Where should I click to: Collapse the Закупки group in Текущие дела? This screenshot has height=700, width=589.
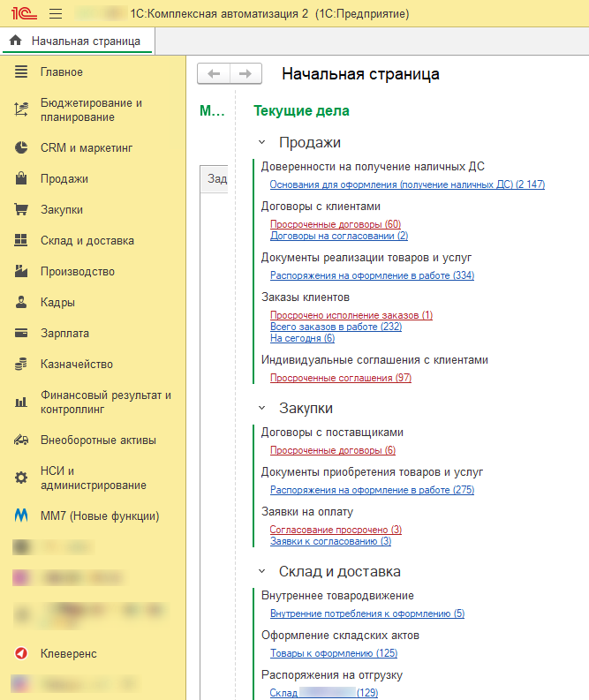point(262,408)
